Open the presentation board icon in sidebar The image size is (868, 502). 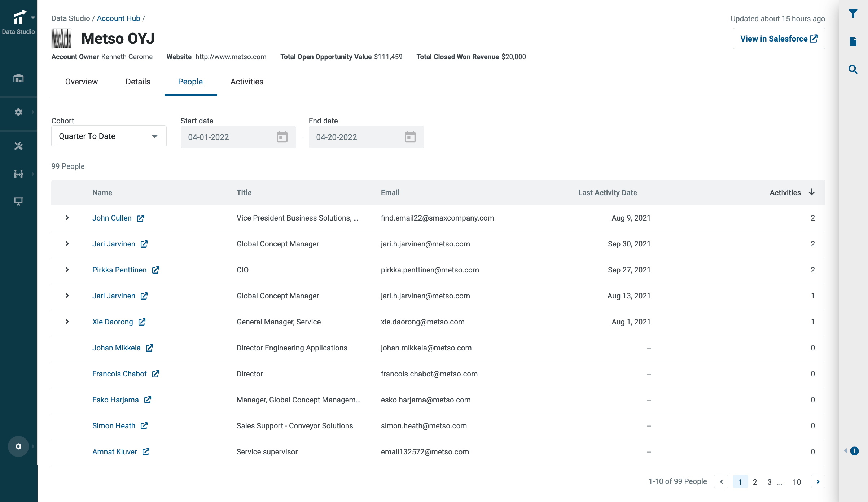click(18, 201)
